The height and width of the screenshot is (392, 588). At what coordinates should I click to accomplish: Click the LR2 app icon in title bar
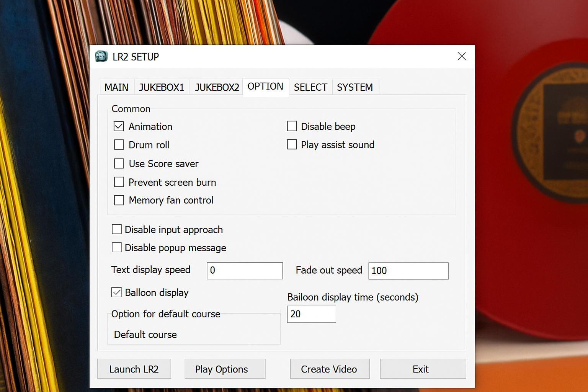point(101,57)
